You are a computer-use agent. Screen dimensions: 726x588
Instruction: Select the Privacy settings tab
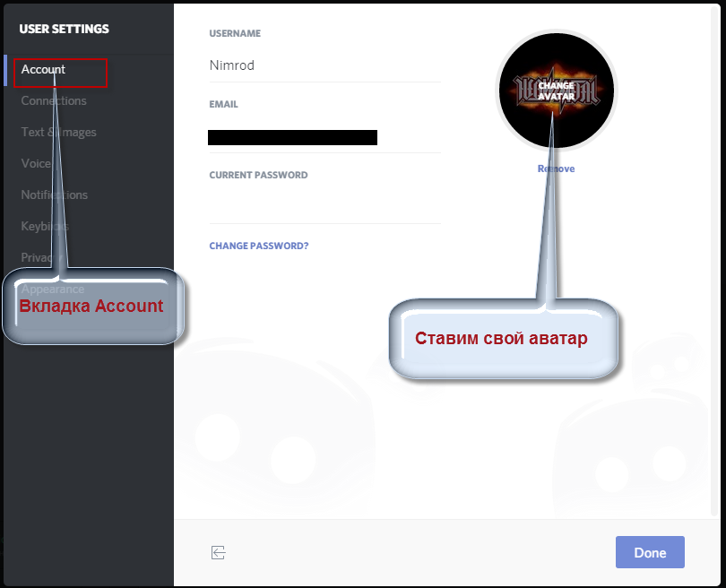(41, 257)
